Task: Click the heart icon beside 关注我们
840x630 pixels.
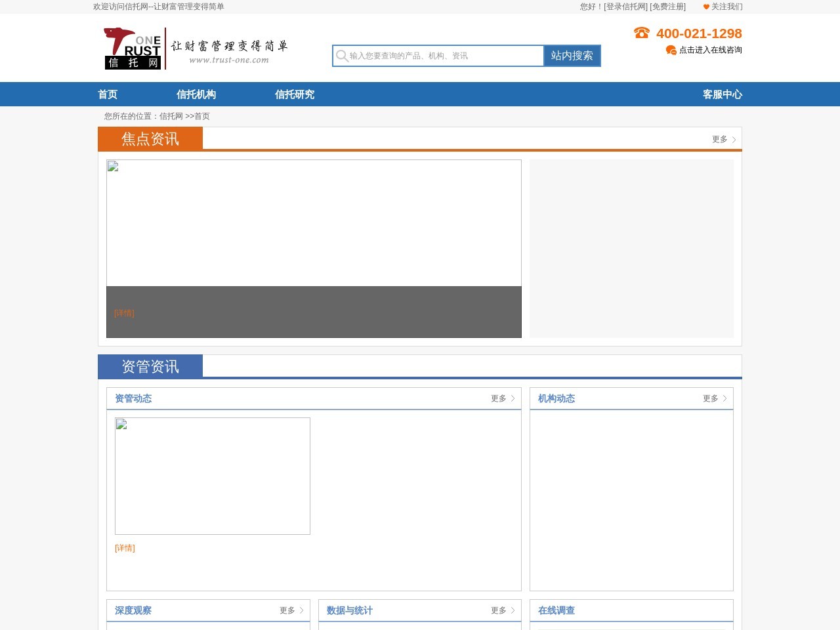Action: pyautogui.click(x=706, y=7)
